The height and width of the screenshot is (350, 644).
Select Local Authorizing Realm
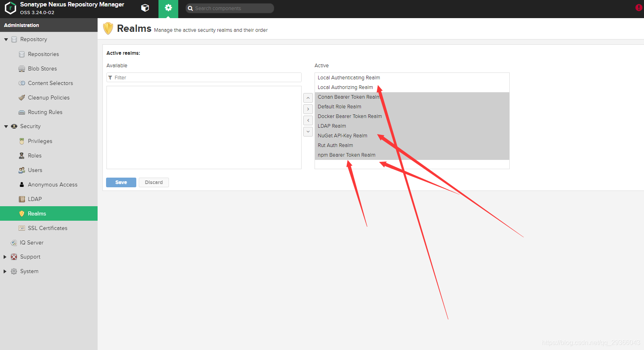click(x=412, y=87)
